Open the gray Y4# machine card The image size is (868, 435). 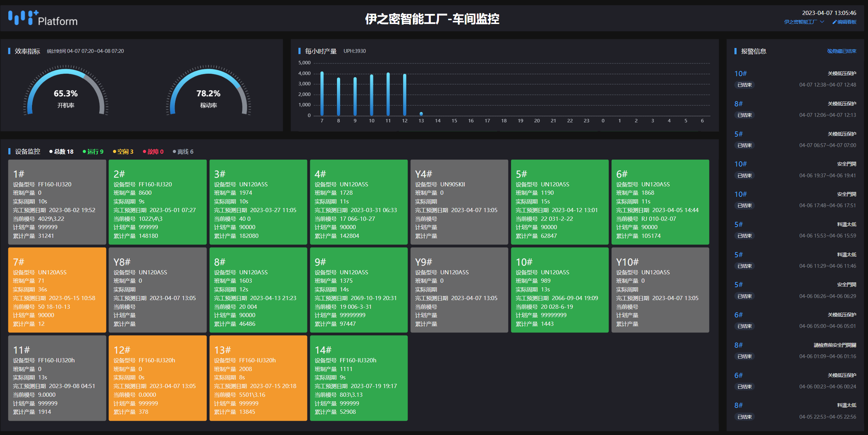[x=459, y=202]
